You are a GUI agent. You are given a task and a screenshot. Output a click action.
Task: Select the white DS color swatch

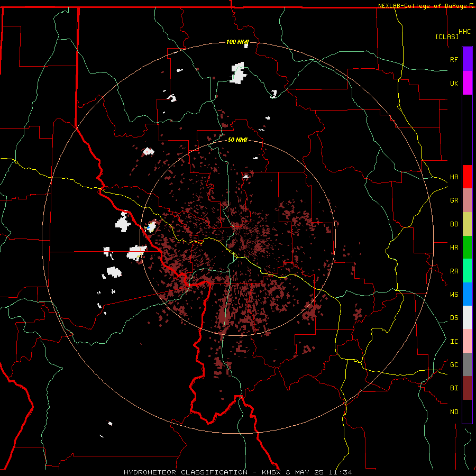pyautogui.click(x=467, y=317)
